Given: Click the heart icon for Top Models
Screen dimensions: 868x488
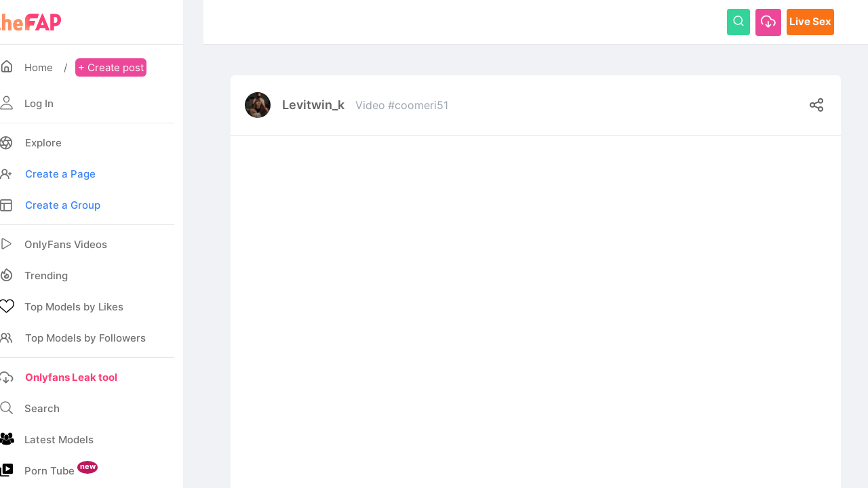Looking at the screenshot, I should coord(7,306).
